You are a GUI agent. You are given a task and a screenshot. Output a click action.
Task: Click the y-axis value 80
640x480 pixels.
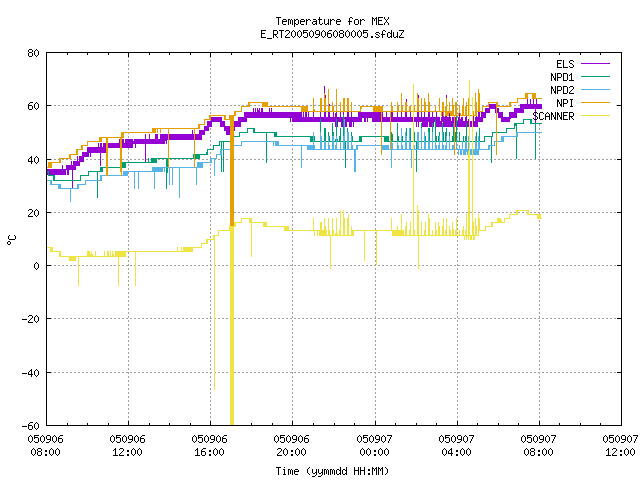click(33, 53)
